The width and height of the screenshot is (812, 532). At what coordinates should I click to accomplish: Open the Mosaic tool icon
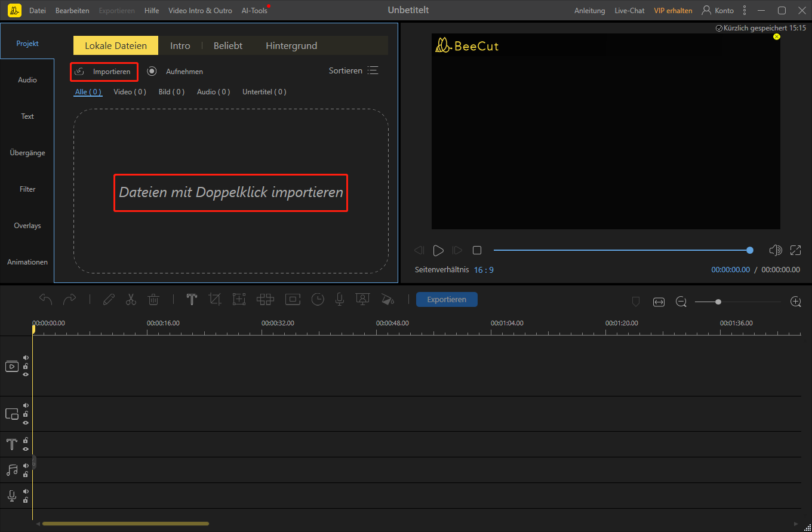(x=265, y=299)
